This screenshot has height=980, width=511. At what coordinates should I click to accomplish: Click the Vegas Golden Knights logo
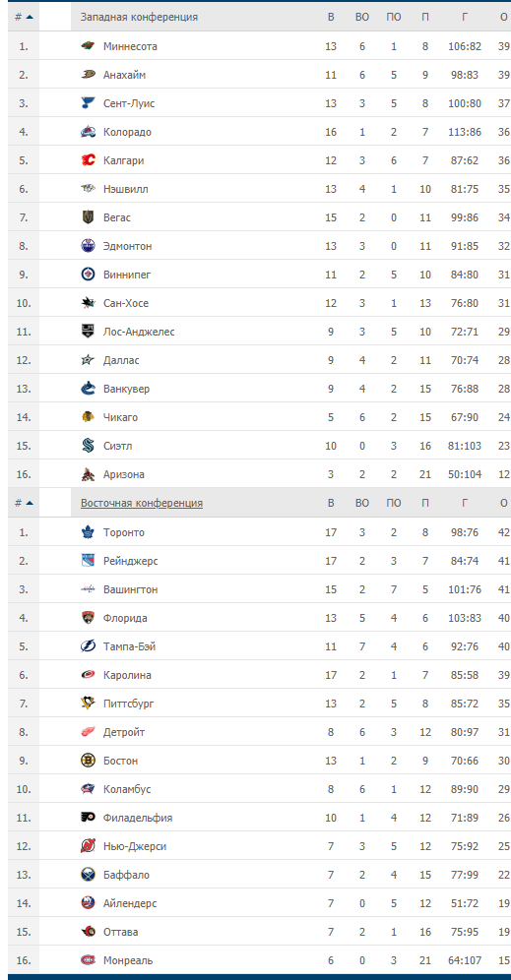click(89, 217)
